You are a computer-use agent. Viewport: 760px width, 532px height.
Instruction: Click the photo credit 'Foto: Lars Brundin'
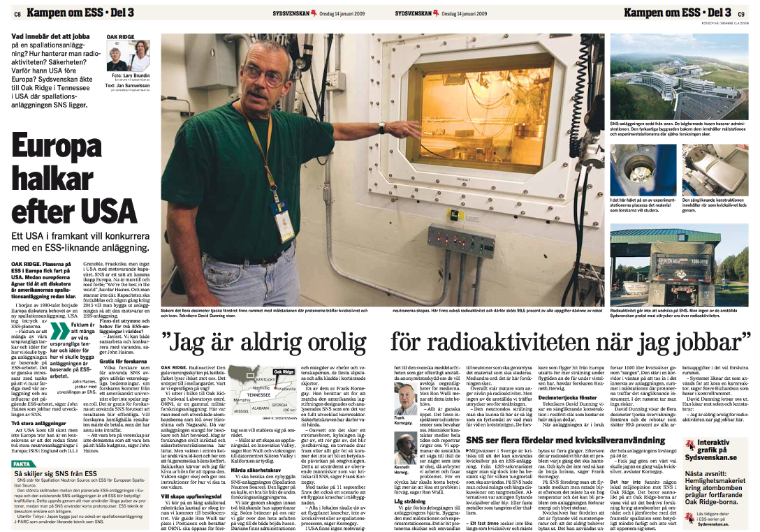(131, 75)
